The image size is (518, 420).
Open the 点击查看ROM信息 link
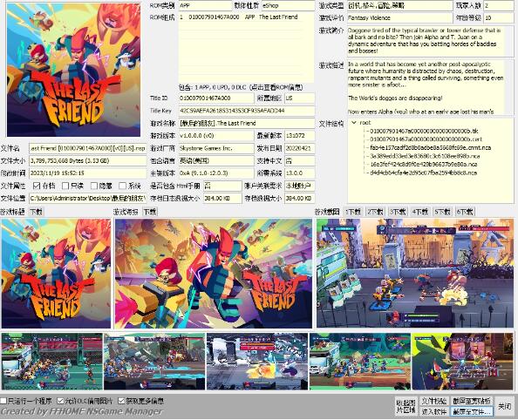click(276, 87)
